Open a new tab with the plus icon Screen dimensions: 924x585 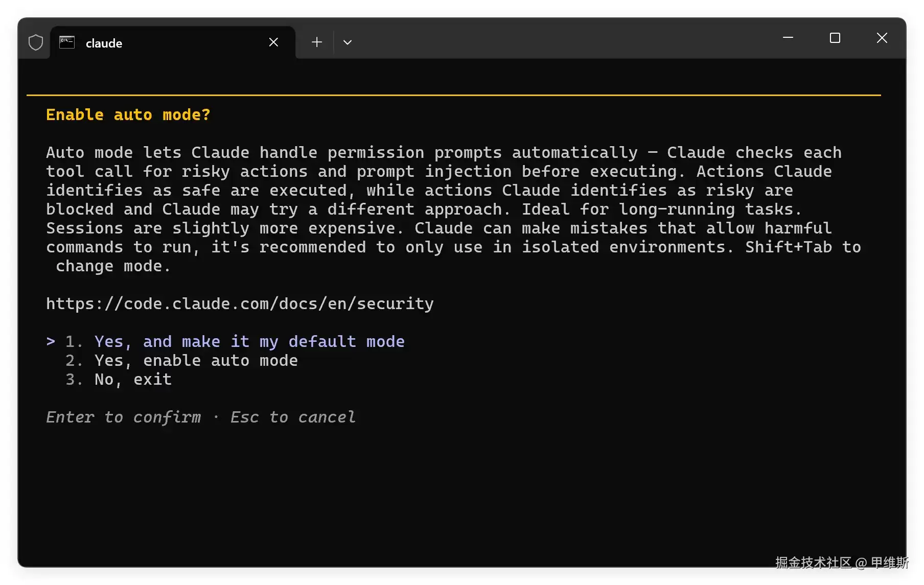[x=317, y=42]
